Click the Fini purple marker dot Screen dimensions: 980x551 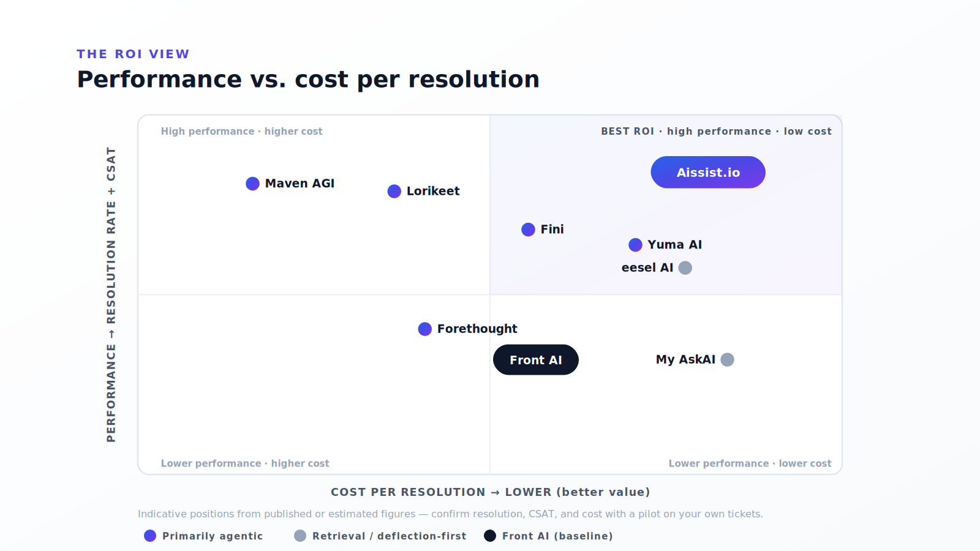click(x=528, y=230)
